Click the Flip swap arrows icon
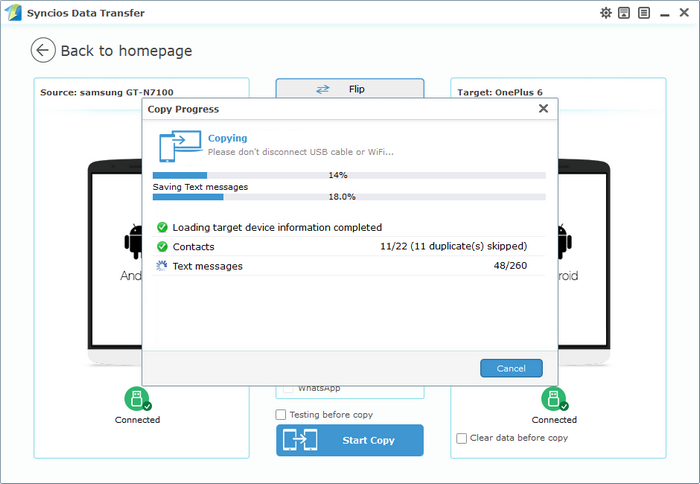This screenshot has width=700, height=484. pyautogui.click(x=322, y=89)
